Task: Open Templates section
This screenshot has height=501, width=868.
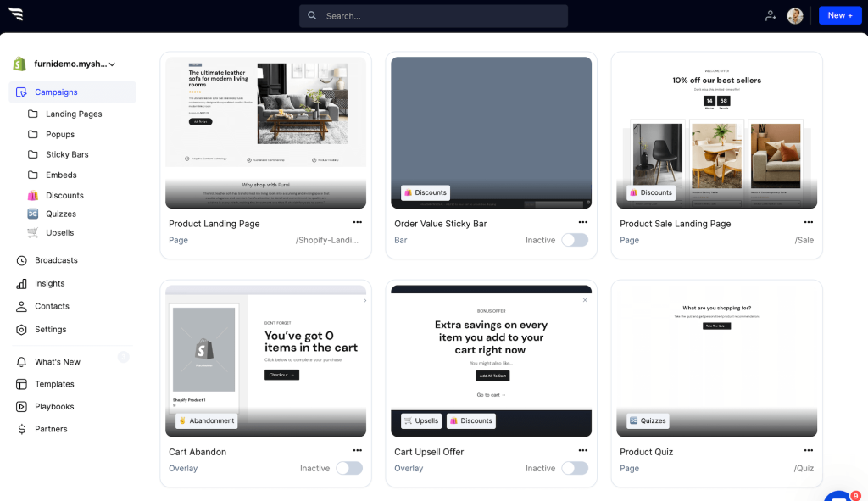Action: tap(54, 384)
